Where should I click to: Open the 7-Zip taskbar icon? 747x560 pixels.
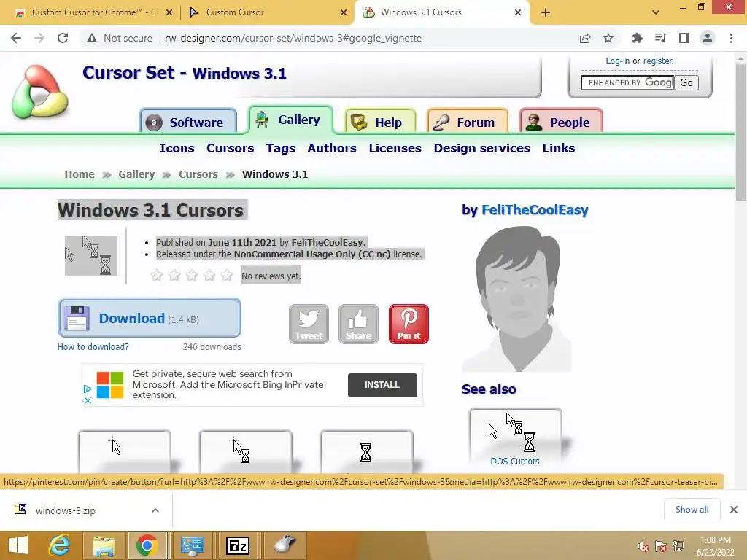[x=238, y=545]
